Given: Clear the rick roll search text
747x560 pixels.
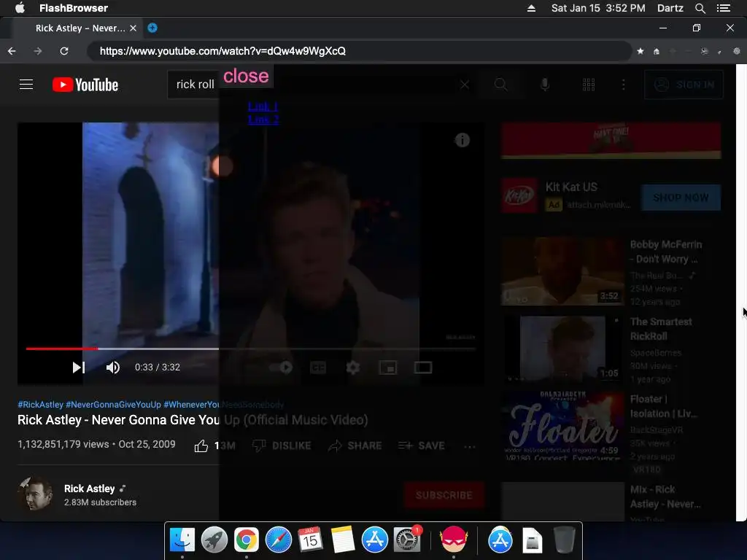Looking at the screenshot, I should tap(465, 85).
